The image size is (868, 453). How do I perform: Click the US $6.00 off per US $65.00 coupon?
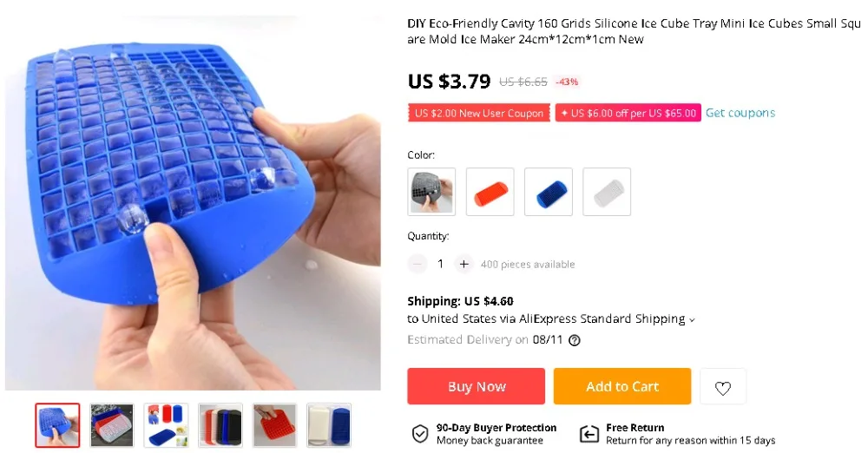tap(628, 113)
